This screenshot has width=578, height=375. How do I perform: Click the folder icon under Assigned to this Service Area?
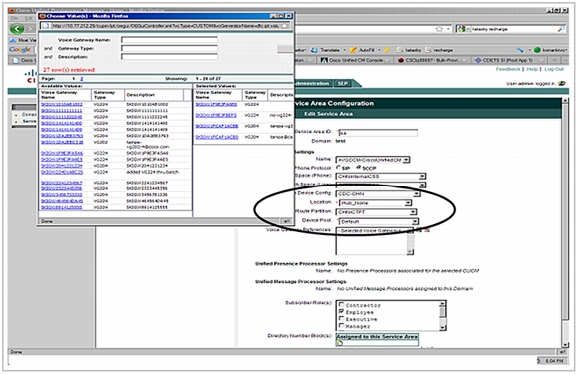pos(339,343)
